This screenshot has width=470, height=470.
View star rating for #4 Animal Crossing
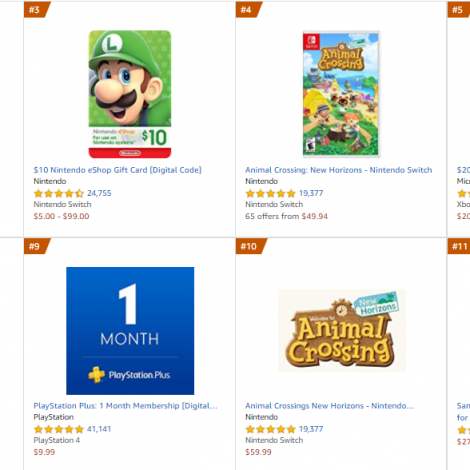click(x=270, y=193)
